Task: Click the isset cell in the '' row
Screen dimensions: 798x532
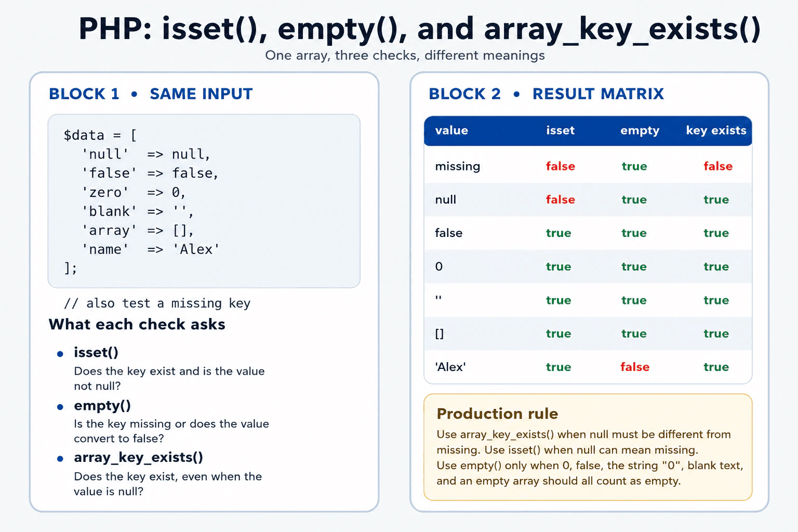Action: (558, 300)
